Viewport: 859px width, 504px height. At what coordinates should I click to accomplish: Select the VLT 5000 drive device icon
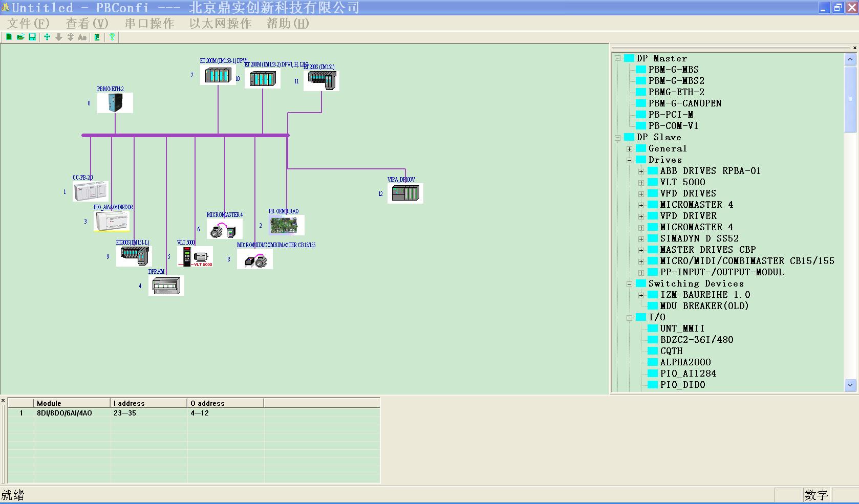click(195, 256)
